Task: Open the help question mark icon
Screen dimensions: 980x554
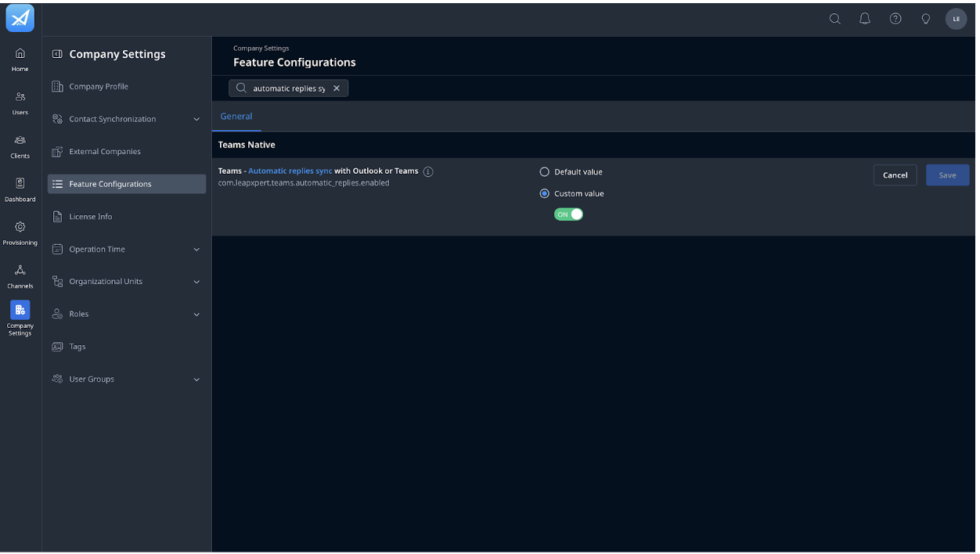Action: [x=895, y=19]
